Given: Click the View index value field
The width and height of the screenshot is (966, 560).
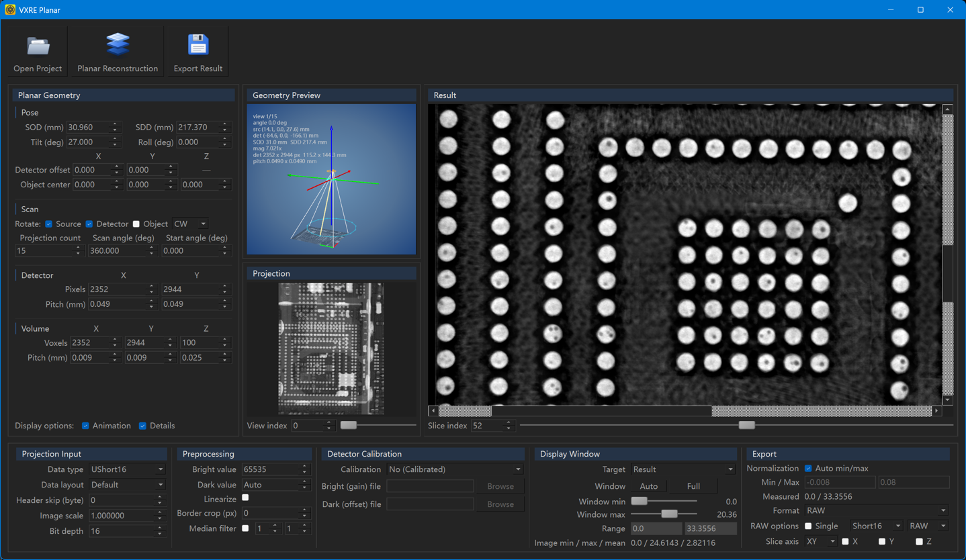Looking at the screenshot, I should [312, 426].
